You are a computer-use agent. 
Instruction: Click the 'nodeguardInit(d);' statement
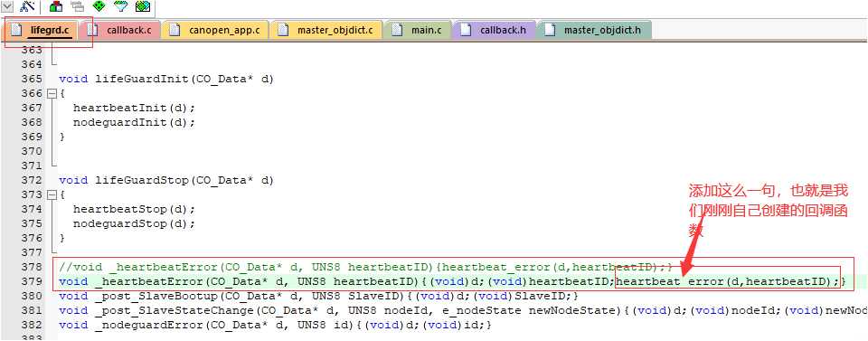(x=134, y=122)
